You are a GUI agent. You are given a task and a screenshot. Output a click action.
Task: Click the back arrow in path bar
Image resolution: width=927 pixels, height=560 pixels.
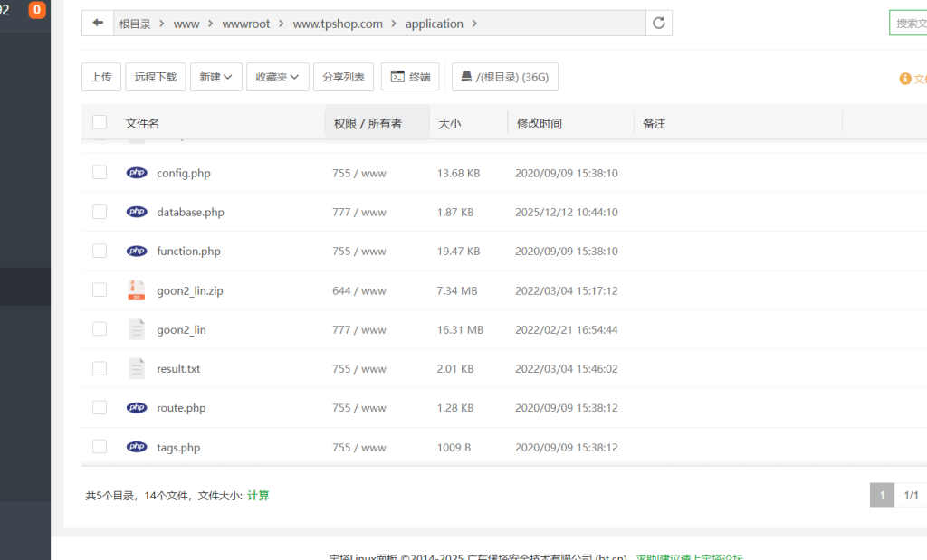click(98, 24)
